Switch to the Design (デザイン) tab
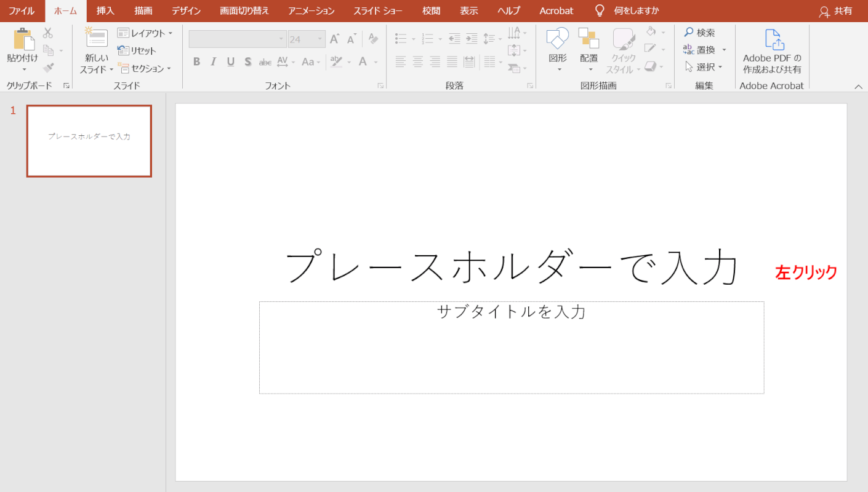This screenshot has width=868, height=492. (x=186, y=10)
